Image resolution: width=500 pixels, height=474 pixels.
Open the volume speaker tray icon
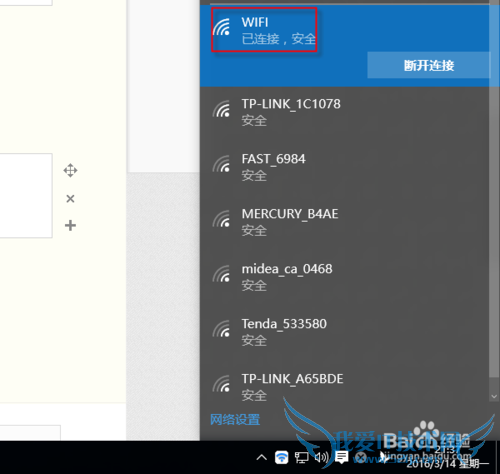(x=321, y=457)
